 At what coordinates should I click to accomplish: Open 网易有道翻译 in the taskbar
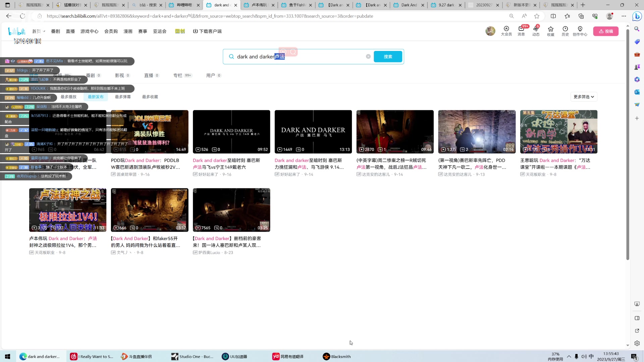(288, 356)
